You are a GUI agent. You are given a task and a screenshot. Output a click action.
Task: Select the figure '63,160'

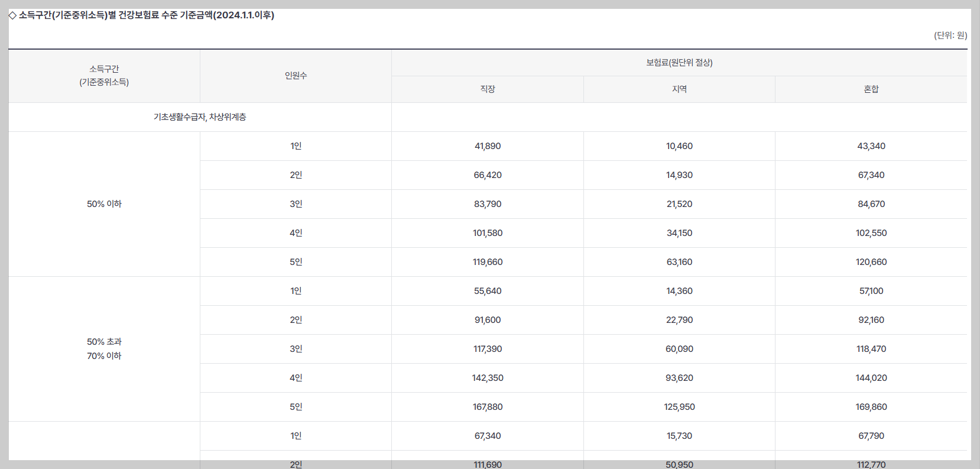[679, 262]
